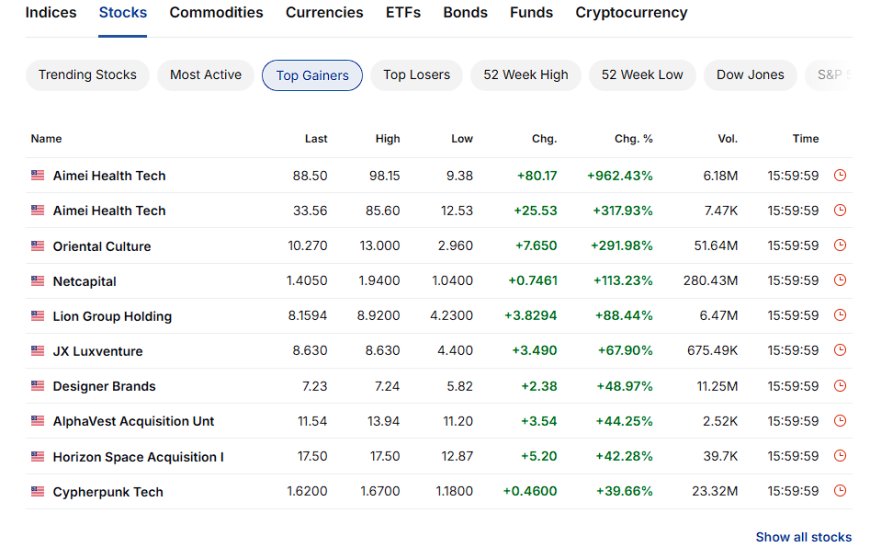Click the US flag icon next to Netcapital
This screenshot has width=870, height=559.
(x=37, y=281)
